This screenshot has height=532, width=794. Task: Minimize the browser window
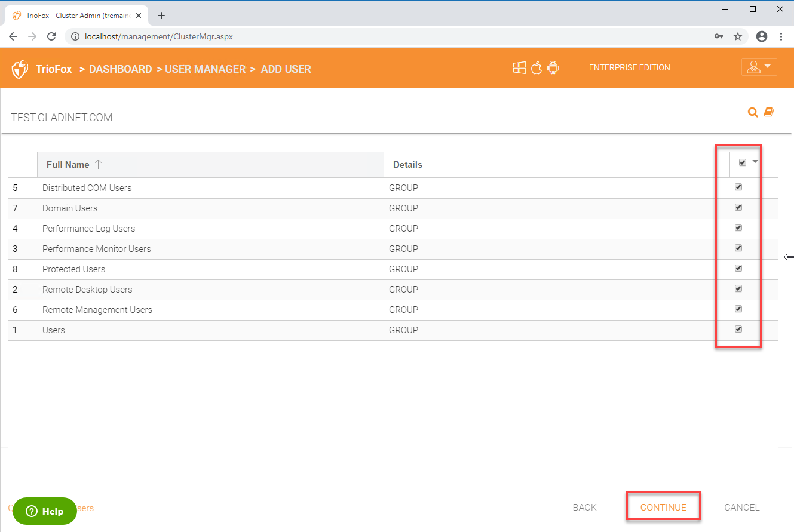[725, 9]
